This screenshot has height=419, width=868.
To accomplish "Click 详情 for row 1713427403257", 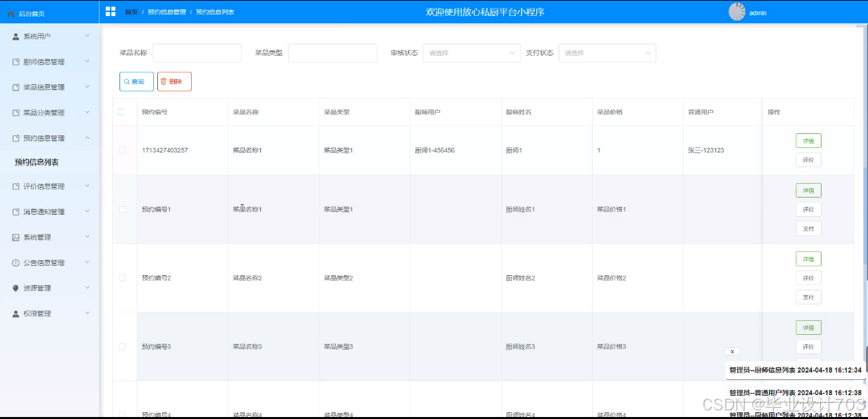I will click(808, 141).
